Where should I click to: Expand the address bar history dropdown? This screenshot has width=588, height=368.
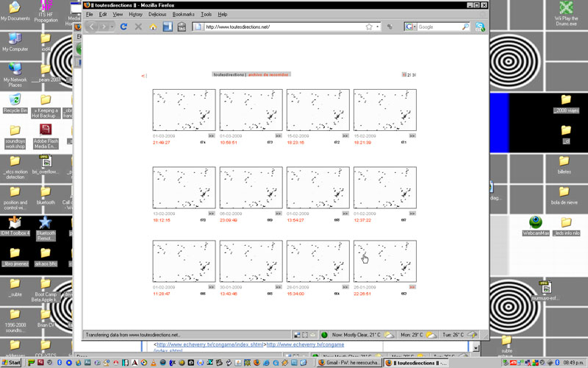tap(380, 27)
